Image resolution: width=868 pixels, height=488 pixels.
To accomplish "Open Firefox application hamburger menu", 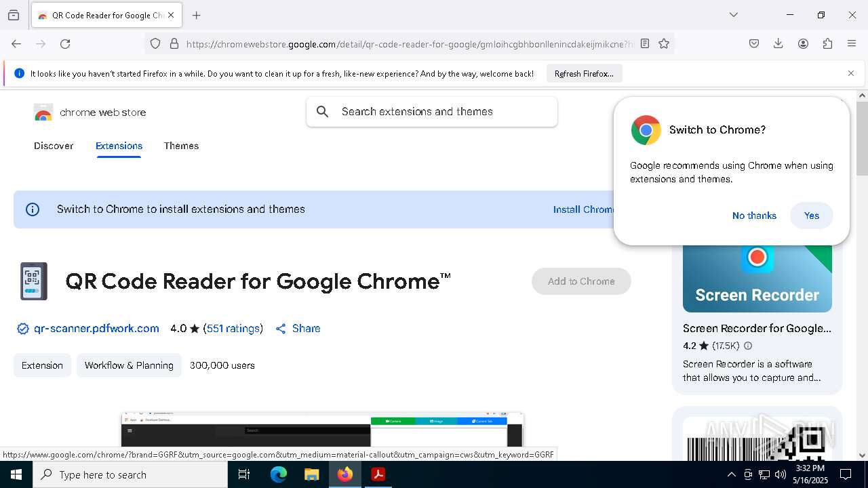I will 852,43.
